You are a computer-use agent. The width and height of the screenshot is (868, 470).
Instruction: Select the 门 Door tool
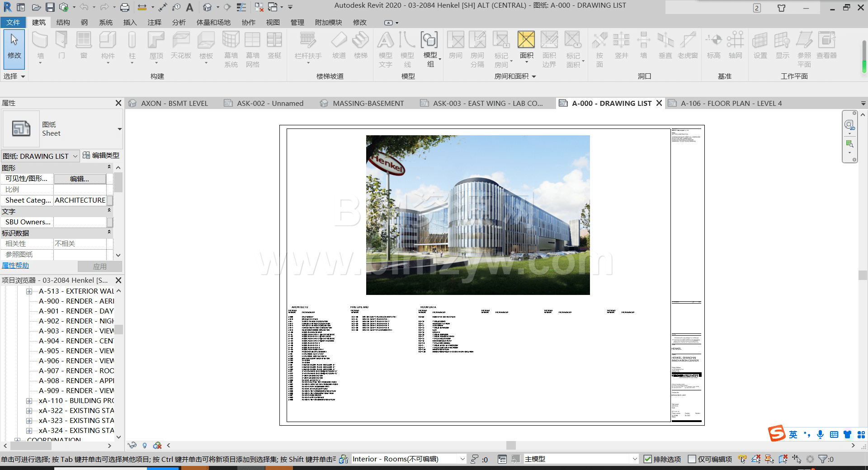[x=61, y=46]
